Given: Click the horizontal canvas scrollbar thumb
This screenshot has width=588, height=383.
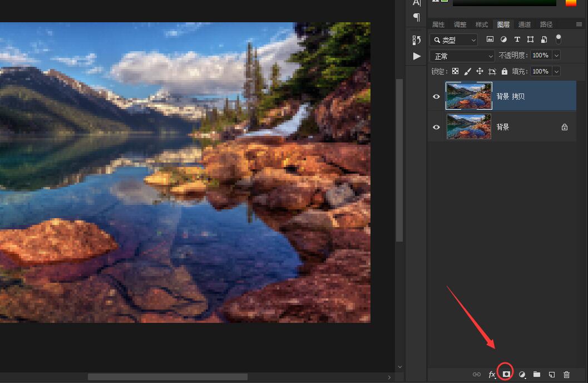Looking at the screenshot, I should (x=167, y=377).
